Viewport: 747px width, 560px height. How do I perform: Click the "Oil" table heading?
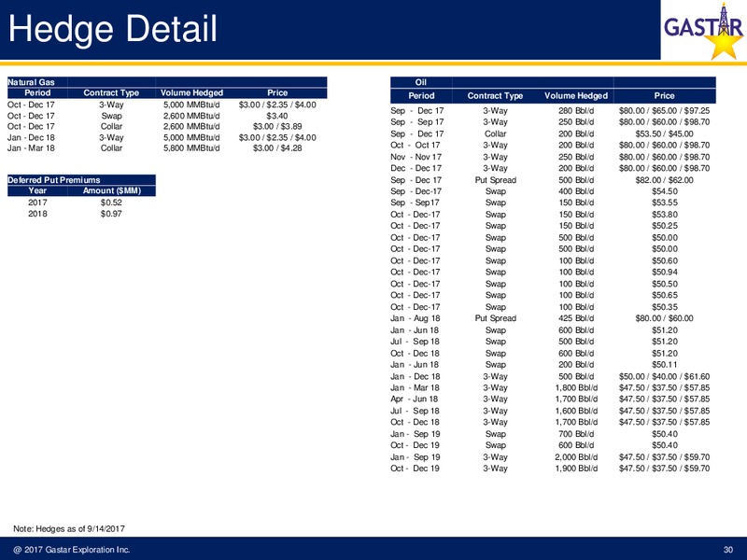tap(421, 82)
